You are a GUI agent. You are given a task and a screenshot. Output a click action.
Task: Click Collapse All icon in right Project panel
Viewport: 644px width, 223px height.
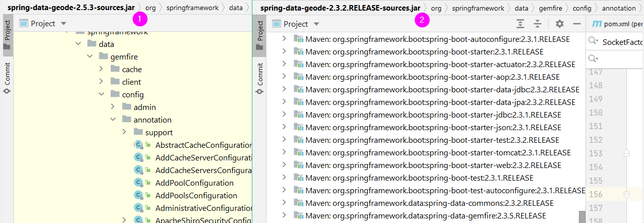538,24
